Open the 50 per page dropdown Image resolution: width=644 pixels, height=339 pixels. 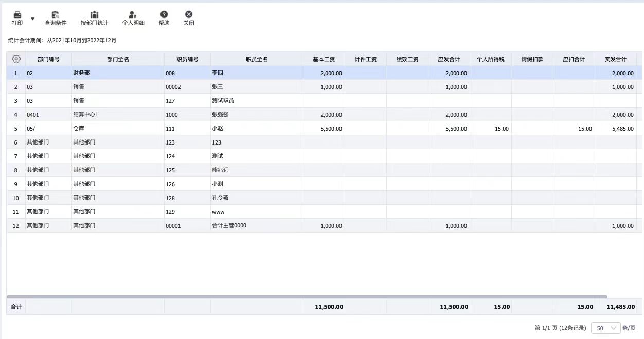606,328
